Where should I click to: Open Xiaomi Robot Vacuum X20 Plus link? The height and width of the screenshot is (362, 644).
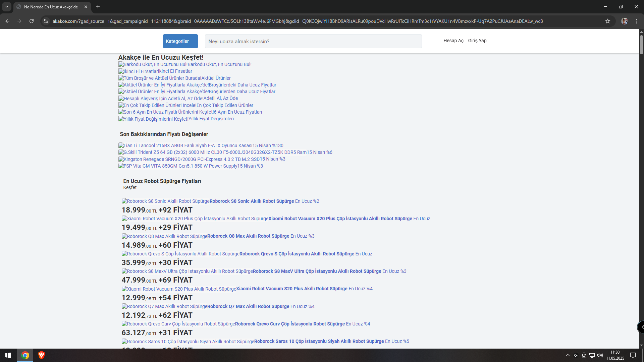(x=276, y=219)
